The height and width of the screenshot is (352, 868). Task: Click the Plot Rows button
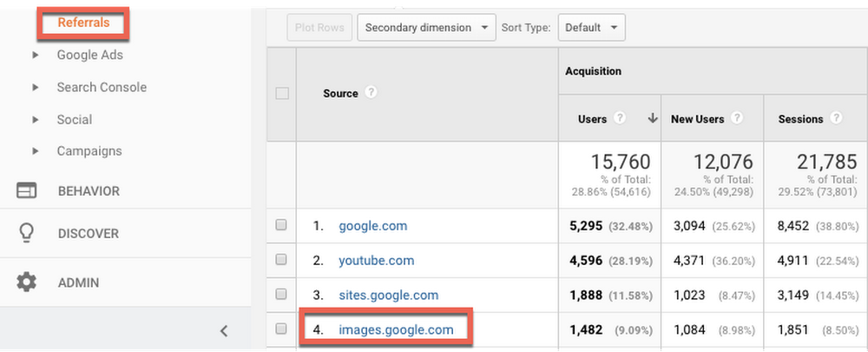tap(319, 28)
